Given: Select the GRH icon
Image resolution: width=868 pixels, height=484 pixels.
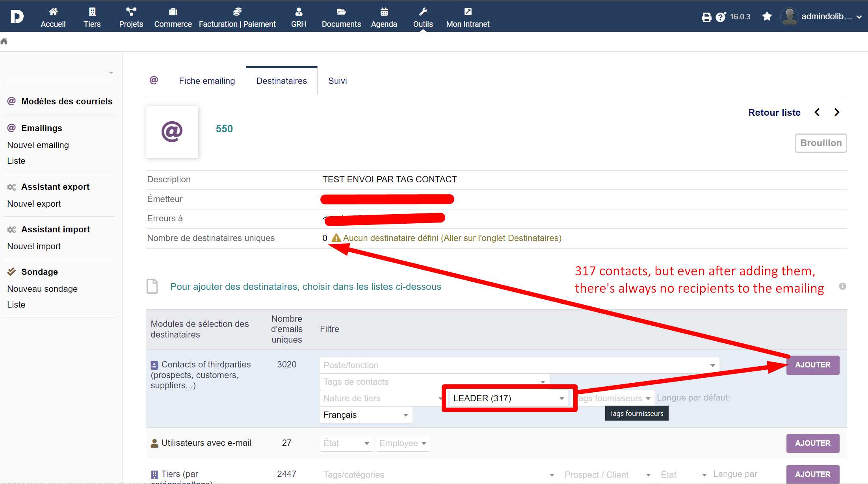Looking at the screenshot, I should point(299,11).
